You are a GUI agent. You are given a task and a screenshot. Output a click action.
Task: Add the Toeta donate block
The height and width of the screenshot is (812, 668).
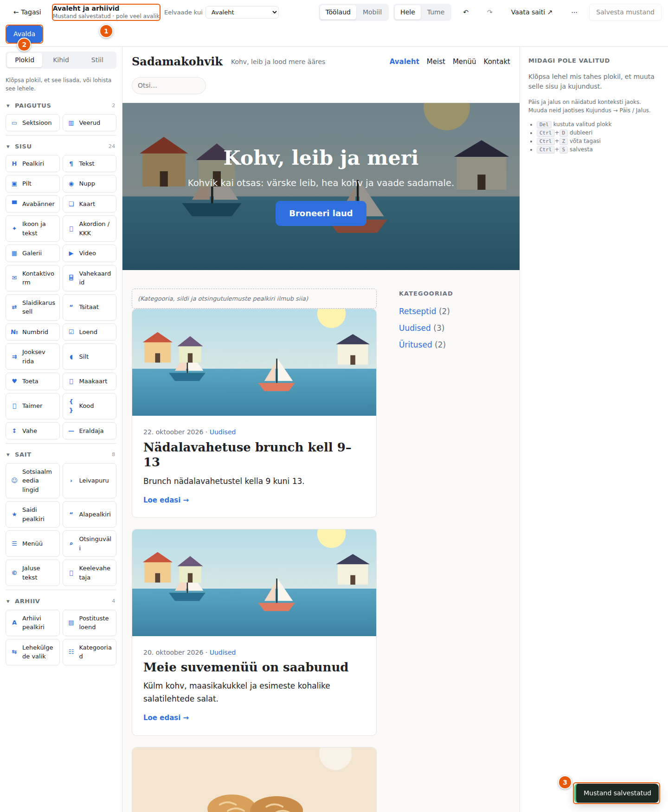pos(32,381)
